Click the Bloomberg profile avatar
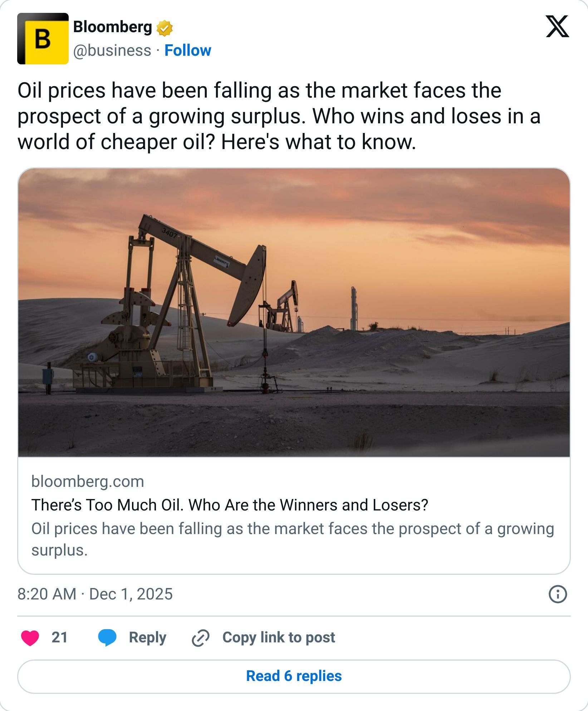Screen dimensions: 588x711 [x=43, y=39]
